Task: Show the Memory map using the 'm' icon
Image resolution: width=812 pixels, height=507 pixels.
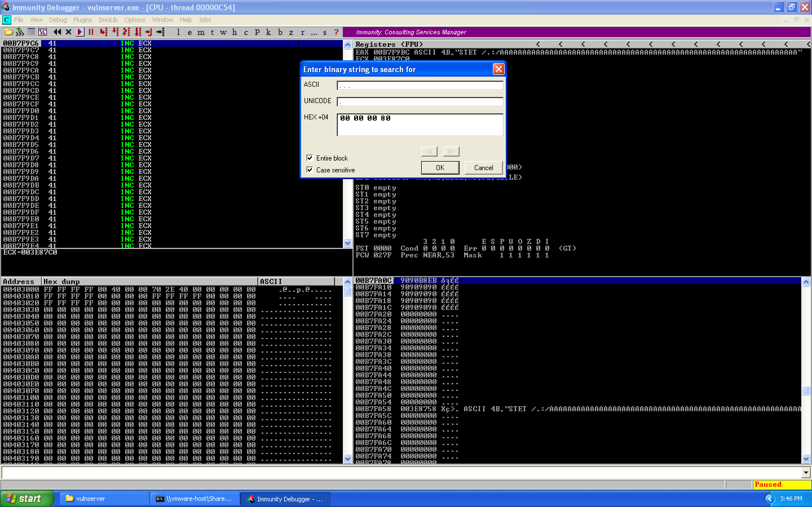Action: click(x=201, y=32)
